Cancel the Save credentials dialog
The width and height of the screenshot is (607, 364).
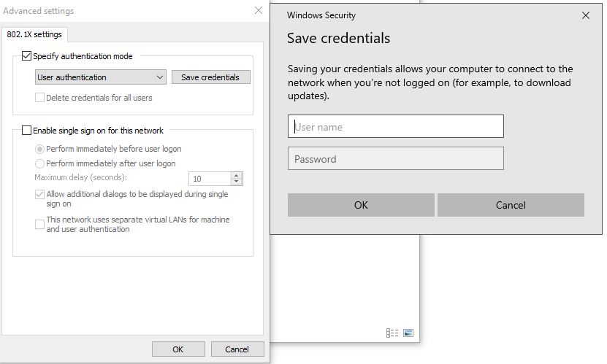(x=511, y=205)
